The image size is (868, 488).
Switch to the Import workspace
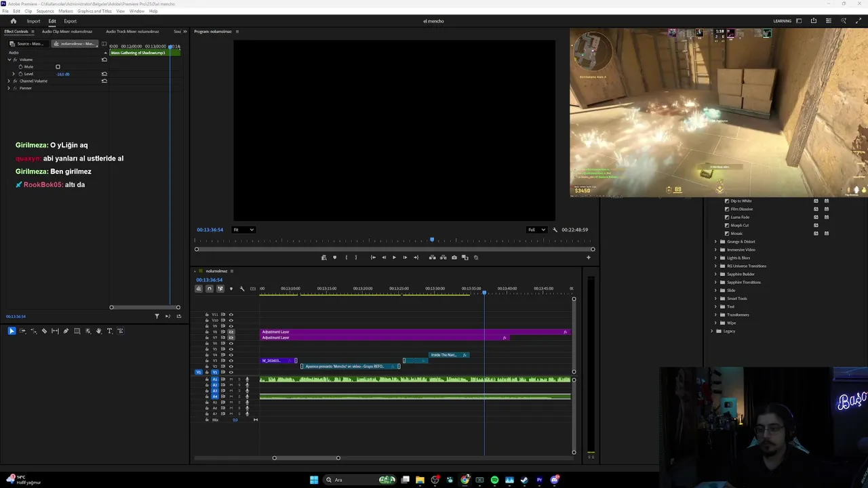point(33,21)
